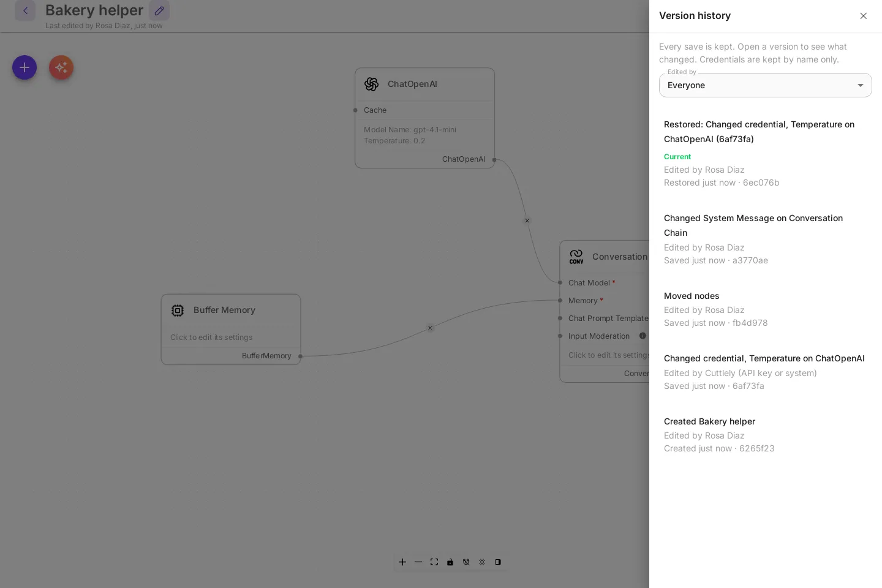Open version Changed System Message on Conversation Chain
Screen dimensions: 882x588
(x=765, y=239)
